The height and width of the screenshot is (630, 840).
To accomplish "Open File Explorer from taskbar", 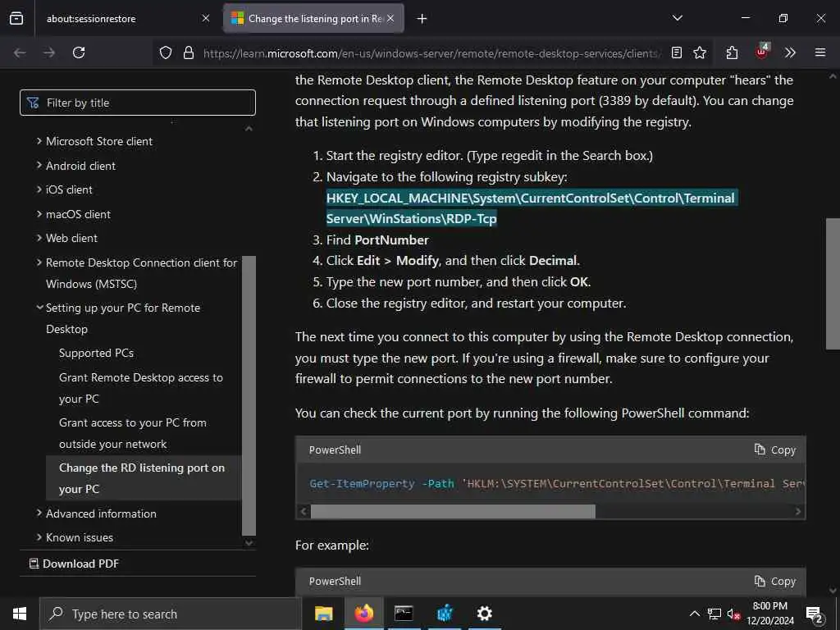I will 323,614.
